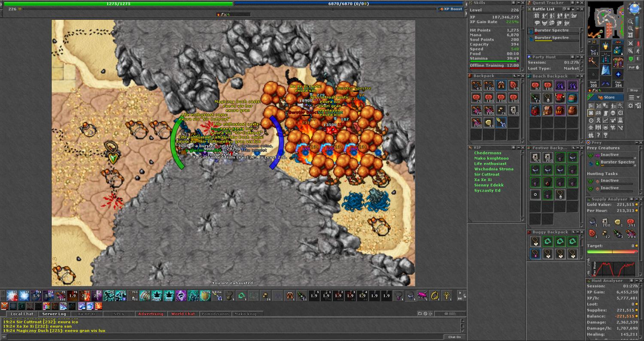Screen dimensions: 644x341
Task: Select Sir Cuttroat in the VIP list
Action: pos(487,175)
